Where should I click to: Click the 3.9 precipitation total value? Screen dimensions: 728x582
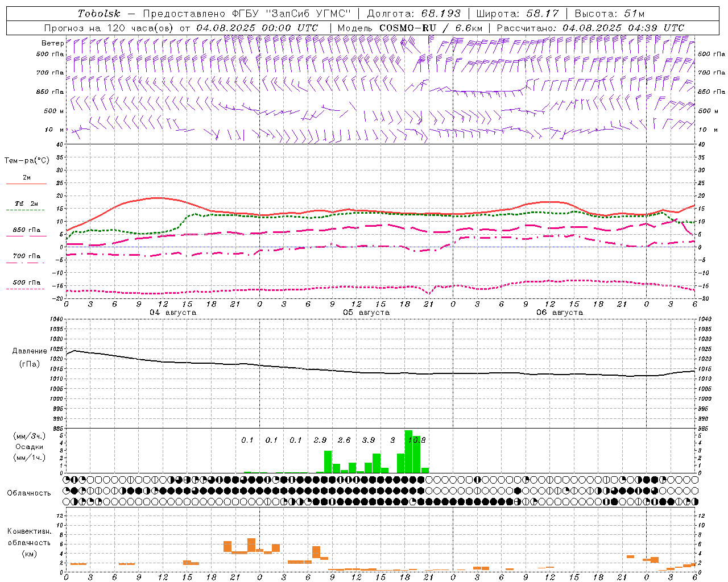[x=369, y=440]
